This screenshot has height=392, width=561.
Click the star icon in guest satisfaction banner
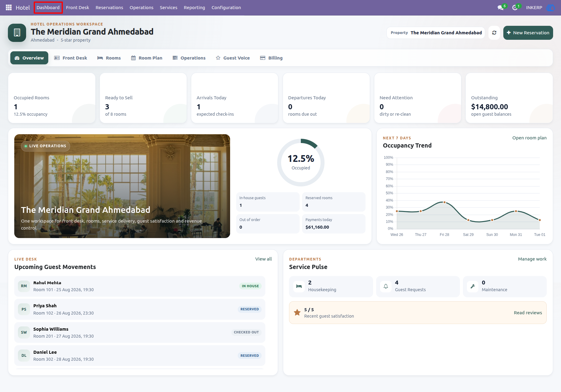(x=297, y=312)
